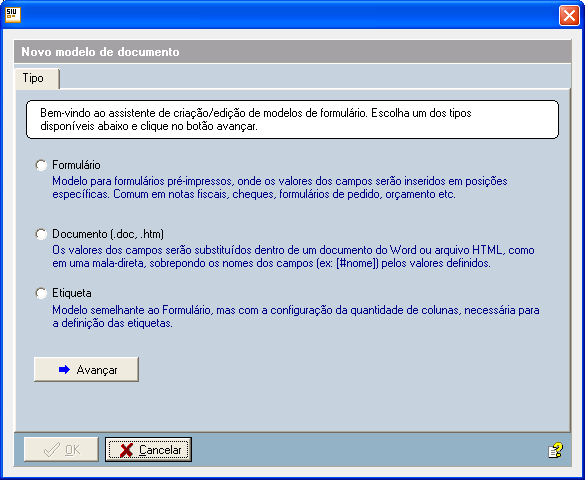Click the blue description about formulários pré-impressos
The image size is (585, 480).
pos(280,188)
